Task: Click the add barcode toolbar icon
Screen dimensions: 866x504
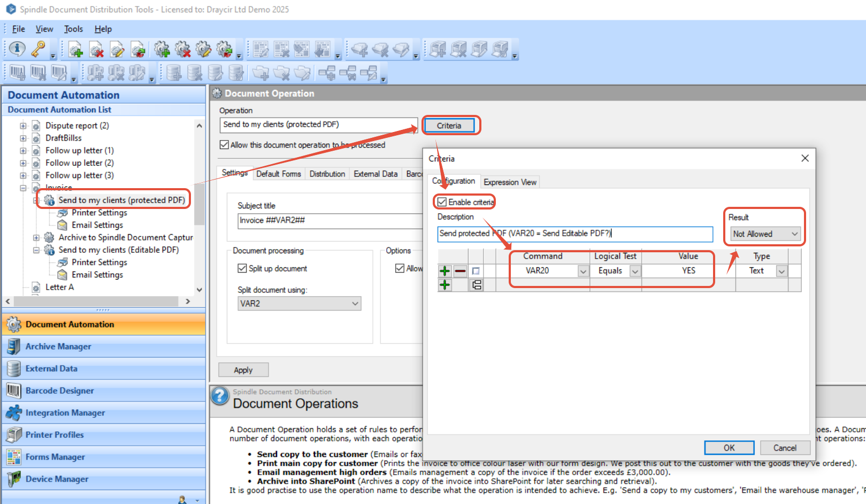Action: click(17, 73)
